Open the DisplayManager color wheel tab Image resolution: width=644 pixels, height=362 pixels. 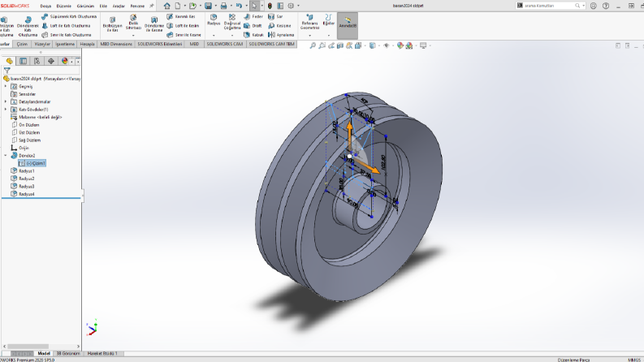[64, 61]
